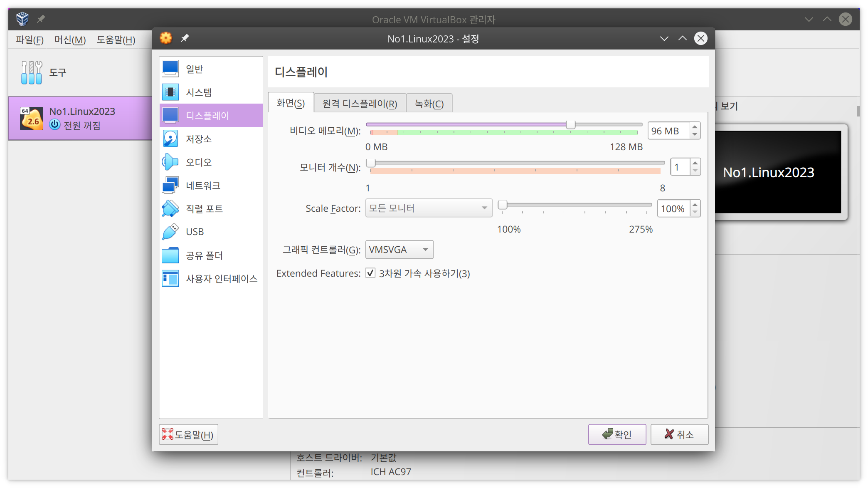
Task: Select the No1.Linux2023 VM OS icon
Action: (32, 119)
